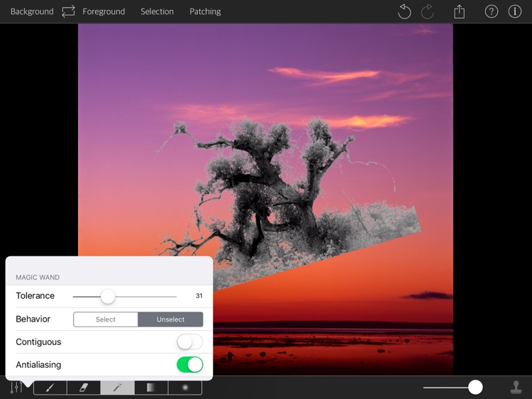Viewport: 532px width, 399px height.
Task: Tap the MAGIC WAND panel header
Action: (38, 278)
